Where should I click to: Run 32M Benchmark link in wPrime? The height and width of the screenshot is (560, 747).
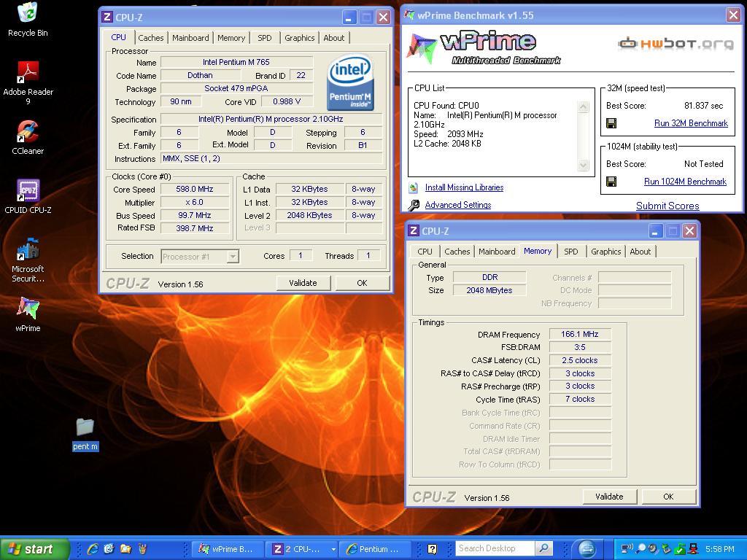point(692,123)
